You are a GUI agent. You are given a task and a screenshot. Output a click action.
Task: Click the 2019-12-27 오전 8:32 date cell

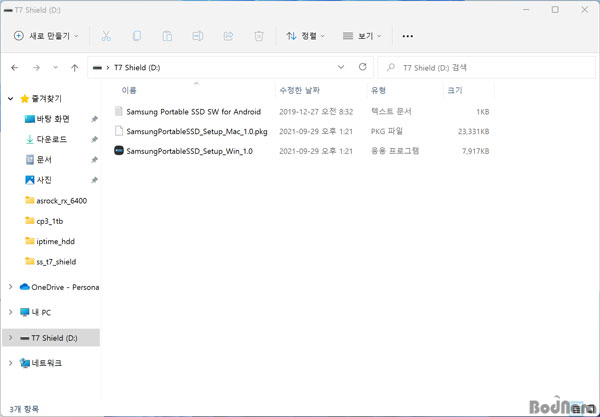coord(316,112)
